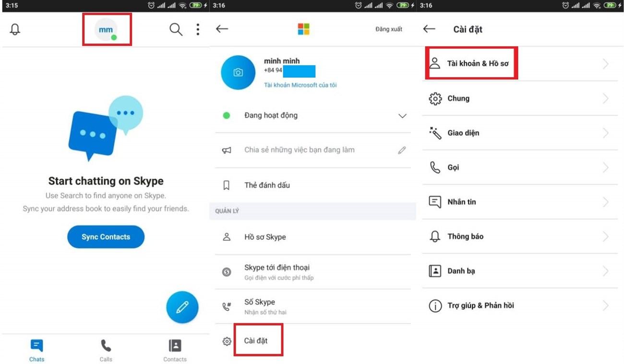
Task: Click Start chatting on Skype heading
Action: pyautogui.click(x=106, y=181)
